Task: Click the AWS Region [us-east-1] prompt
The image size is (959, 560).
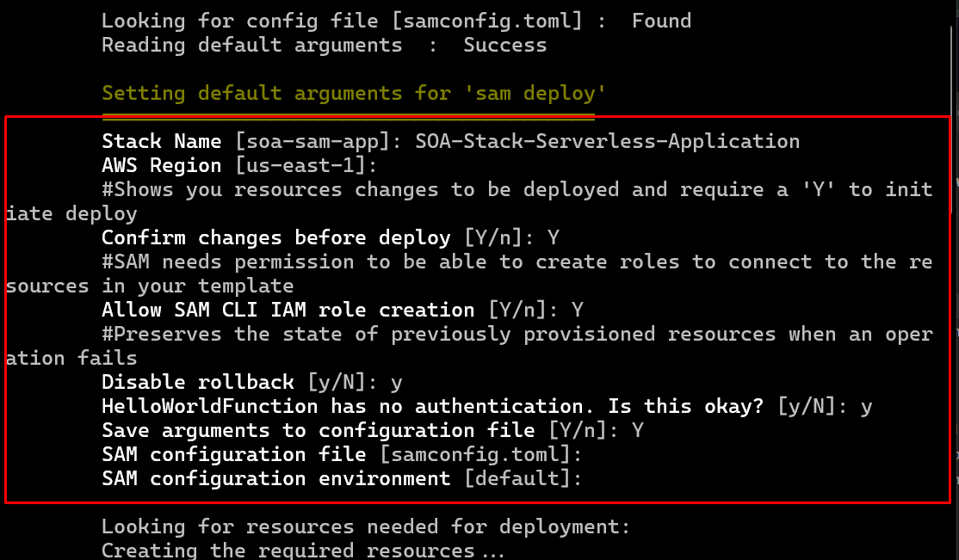Action: tap(239, 165)
